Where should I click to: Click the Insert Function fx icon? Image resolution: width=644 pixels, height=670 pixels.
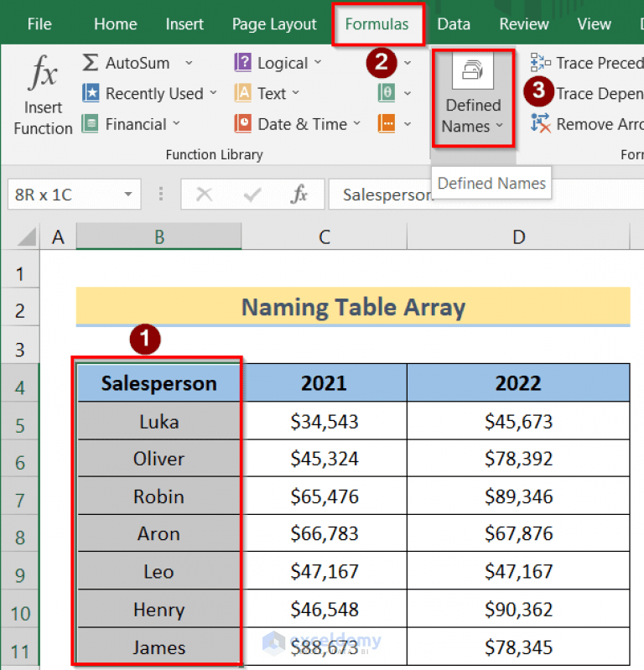[x=44, y=74]
